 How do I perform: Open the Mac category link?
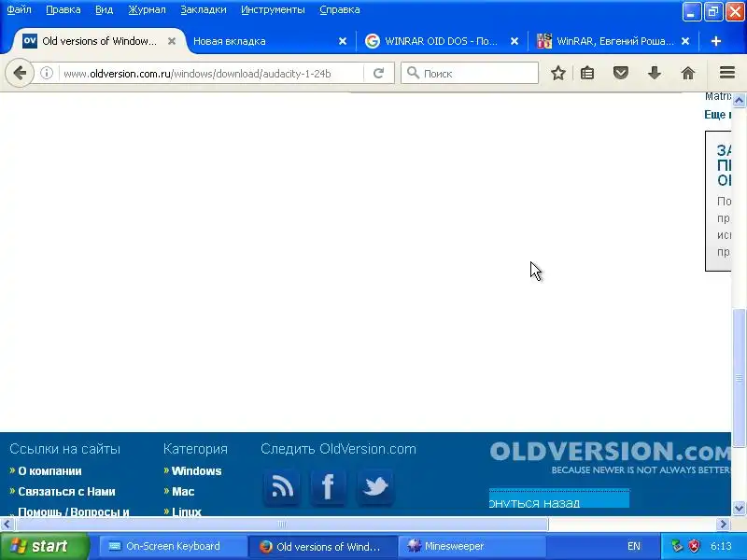point(183,492)
